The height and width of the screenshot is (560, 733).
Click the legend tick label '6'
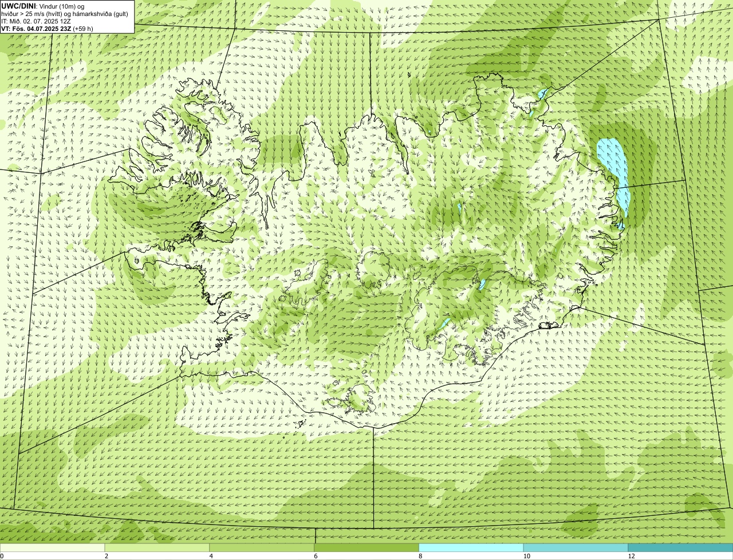tap(316, 556)
